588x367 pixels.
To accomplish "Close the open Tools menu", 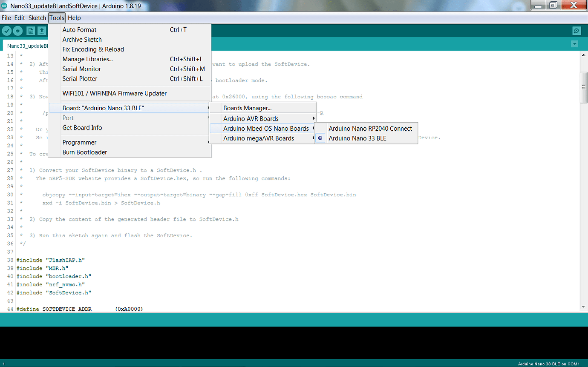I will [57, 18].
